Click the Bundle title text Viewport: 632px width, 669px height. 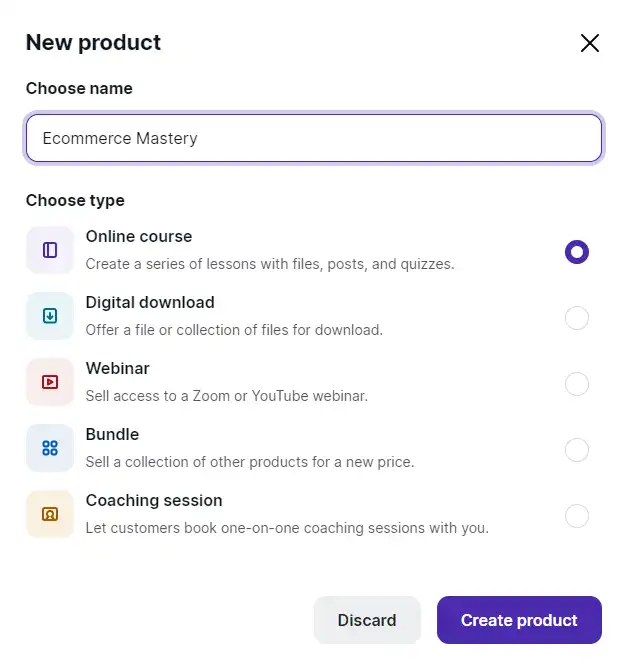pos(112,434)
